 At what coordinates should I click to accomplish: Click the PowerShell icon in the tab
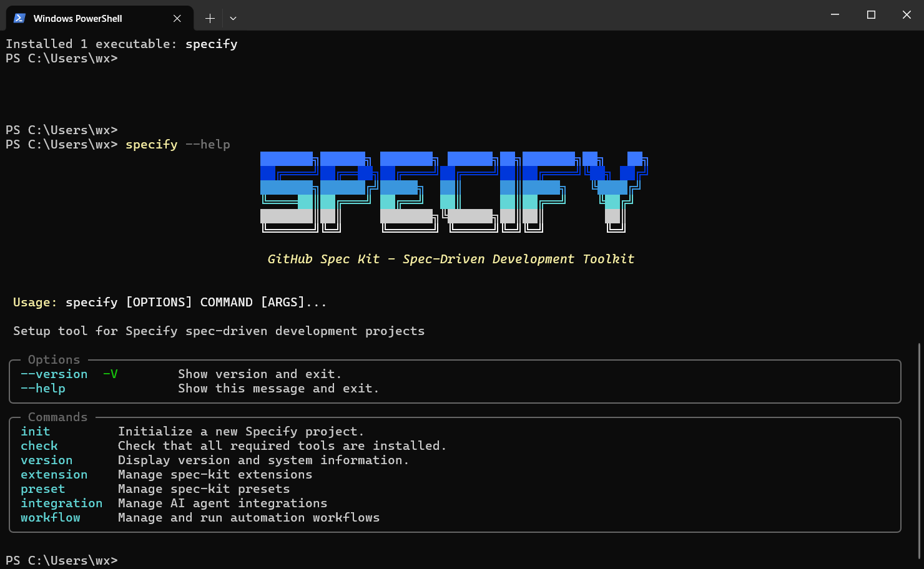click(x=19, y=18)
